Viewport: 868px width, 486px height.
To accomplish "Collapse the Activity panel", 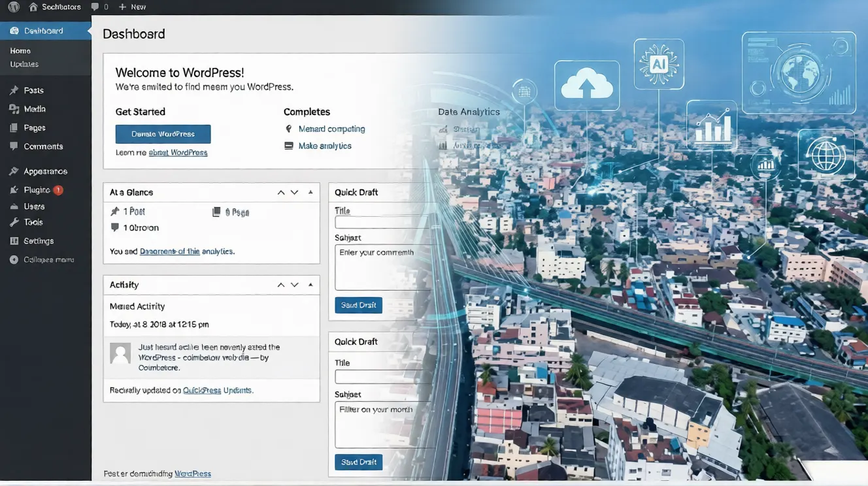I will click(310, 285).
